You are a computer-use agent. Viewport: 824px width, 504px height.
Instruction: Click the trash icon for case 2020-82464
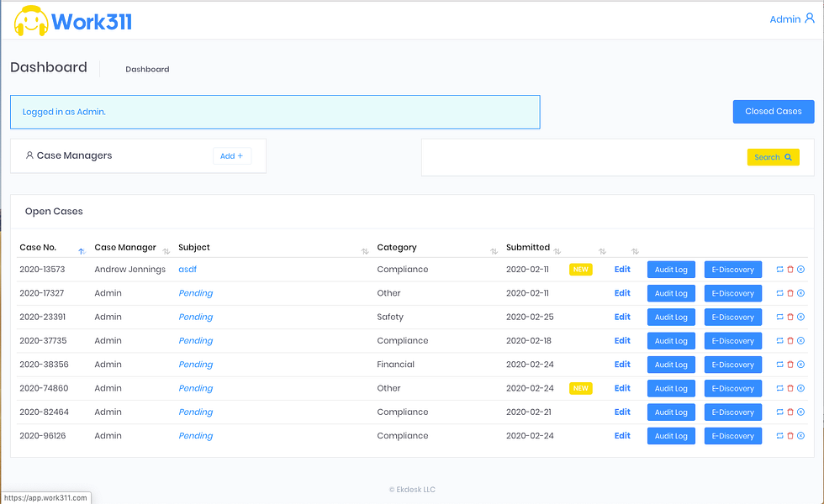click(790, 412)
